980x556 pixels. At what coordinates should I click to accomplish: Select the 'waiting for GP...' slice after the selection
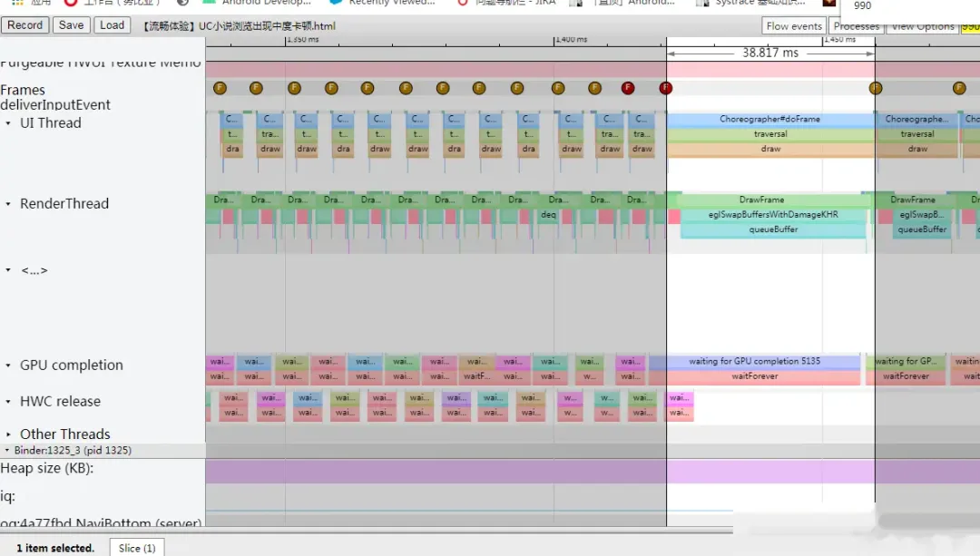906,361
